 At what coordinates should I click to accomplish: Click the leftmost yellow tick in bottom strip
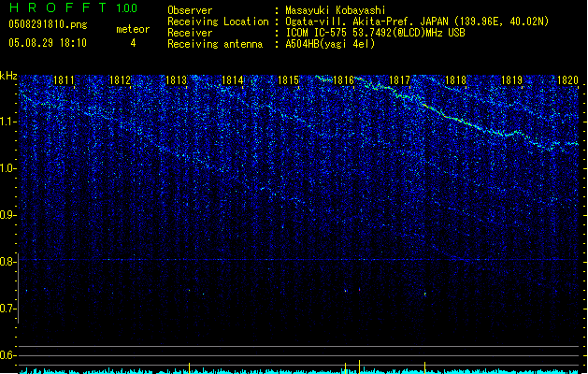coord(189,367)
